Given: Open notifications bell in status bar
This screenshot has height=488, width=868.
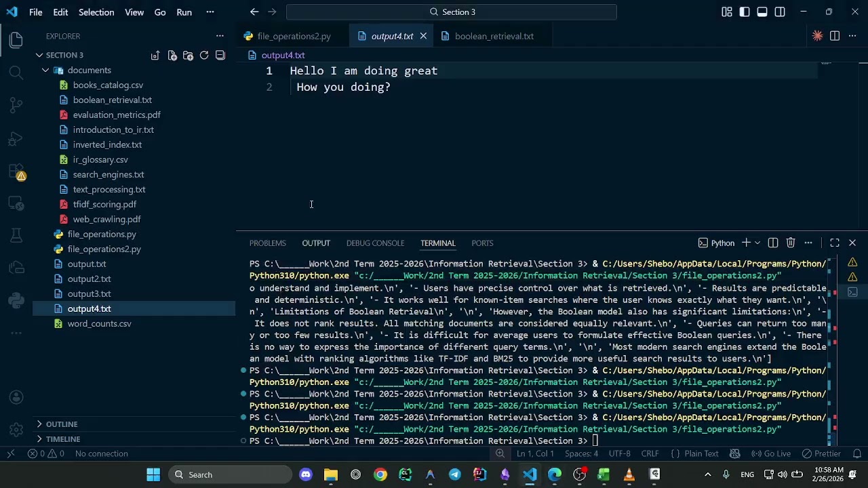Looking at the screenshot, I should (856, 454).
